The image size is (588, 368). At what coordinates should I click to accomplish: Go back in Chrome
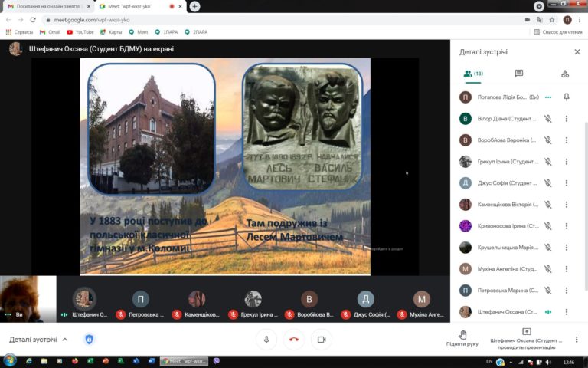[x=8, y=20]
